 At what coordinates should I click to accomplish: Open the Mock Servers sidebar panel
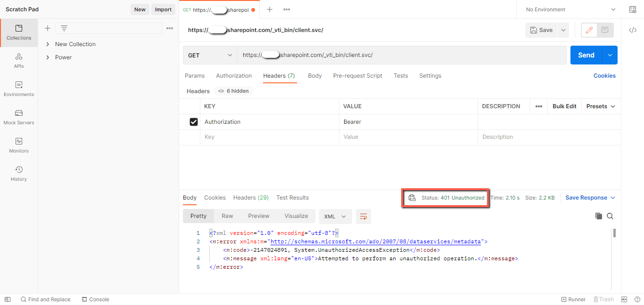pyautogui.click(x=19, y=117)
